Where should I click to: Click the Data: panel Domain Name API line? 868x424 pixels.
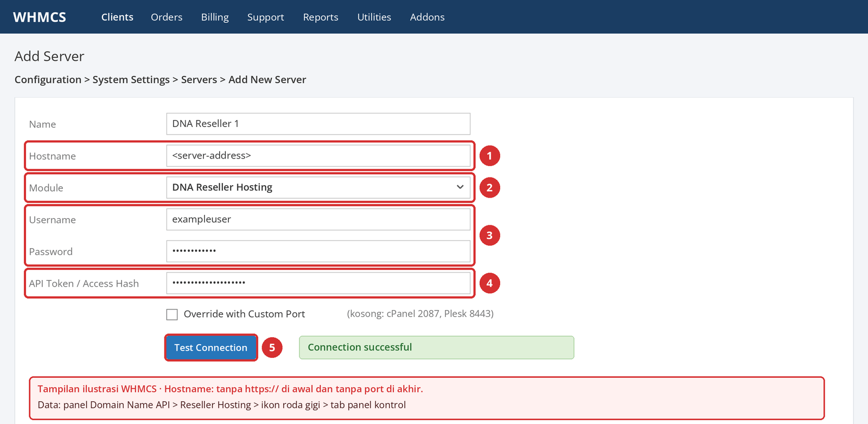[x=222, y=405]
